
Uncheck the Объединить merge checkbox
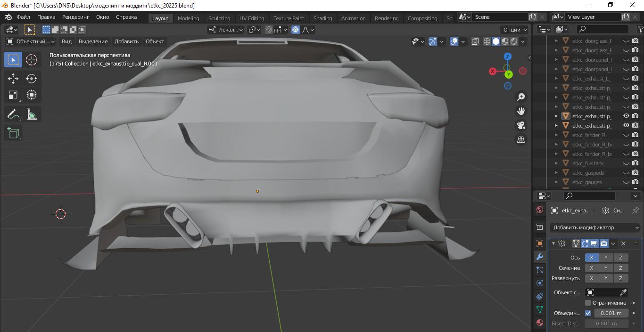[588, 313]
